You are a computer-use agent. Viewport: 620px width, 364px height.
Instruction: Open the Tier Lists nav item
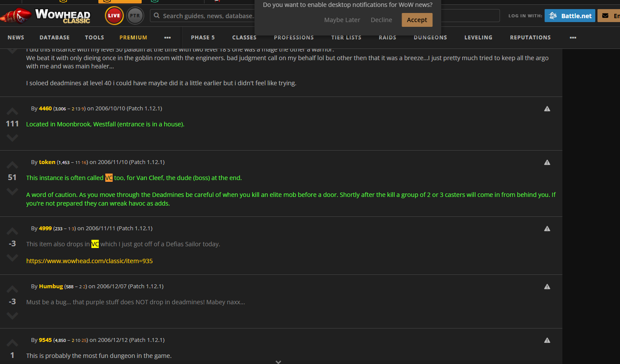tap(346, 38)
